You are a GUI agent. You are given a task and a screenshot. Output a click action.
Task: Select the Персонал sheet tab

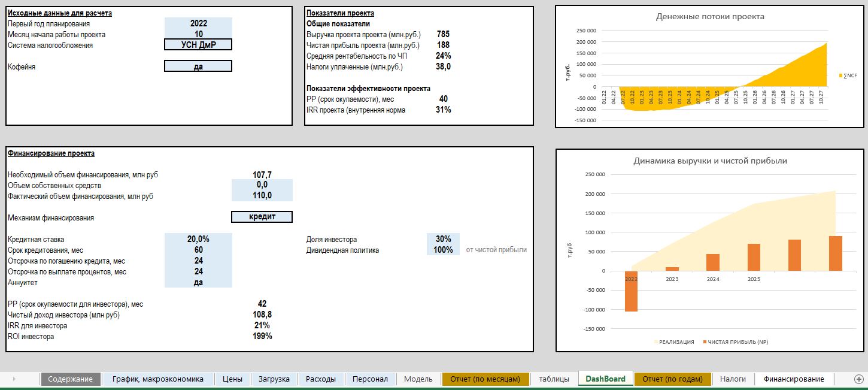click(x=370, y=379)
